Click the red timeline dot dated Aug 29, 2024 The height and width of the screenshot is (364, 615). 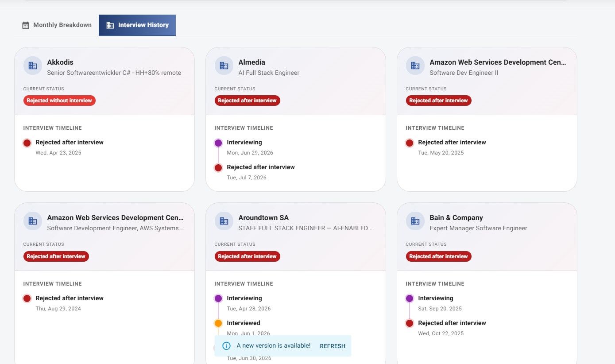tap(27, 298)
